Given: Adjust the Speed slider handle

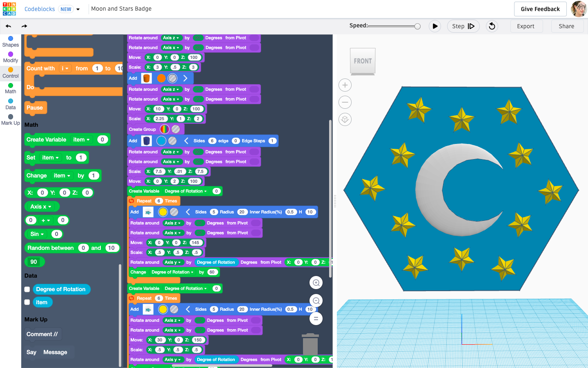Looking at the screenshot, I should (417, 26).
